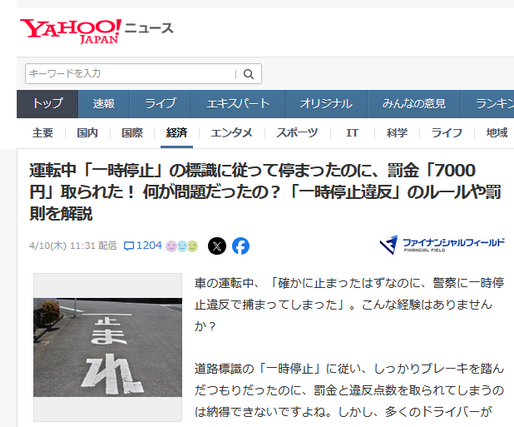Go to the スポーツ category
Screen dimensions: 514x427
297,133
